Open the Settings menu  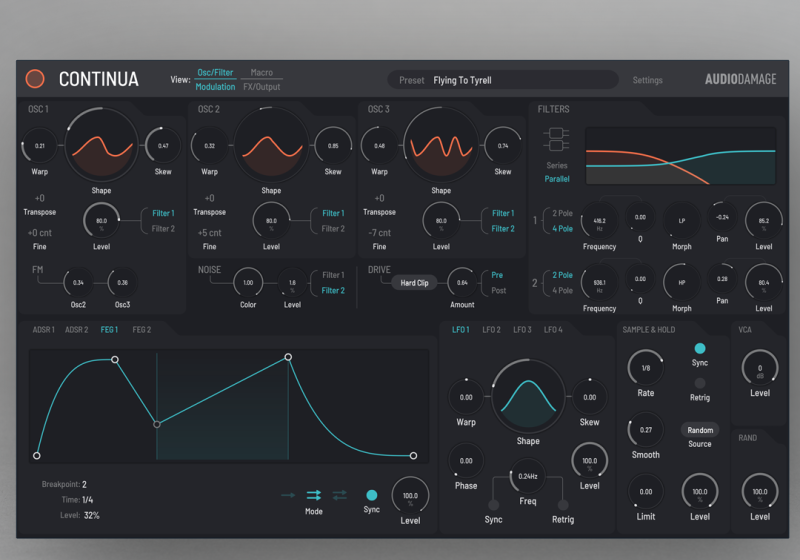647,80
